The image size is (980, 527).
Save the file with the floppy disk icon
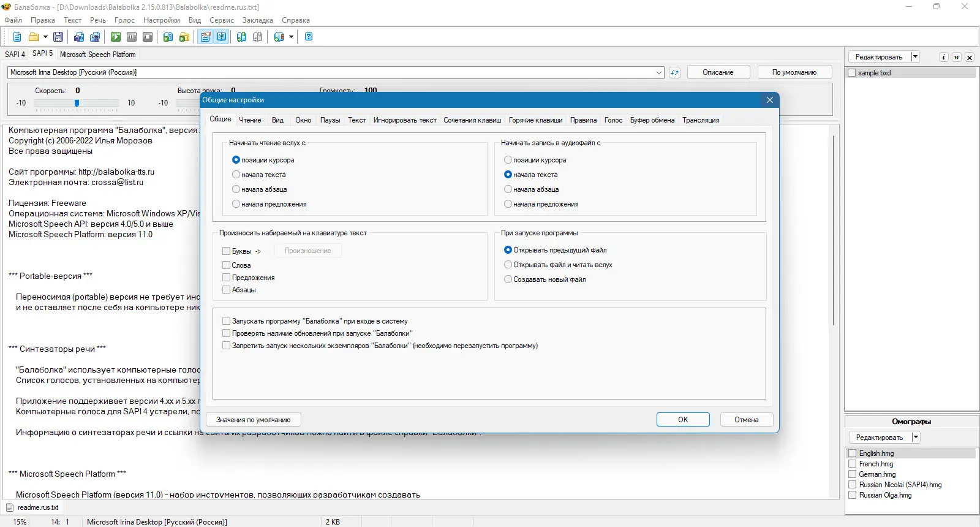58,37
